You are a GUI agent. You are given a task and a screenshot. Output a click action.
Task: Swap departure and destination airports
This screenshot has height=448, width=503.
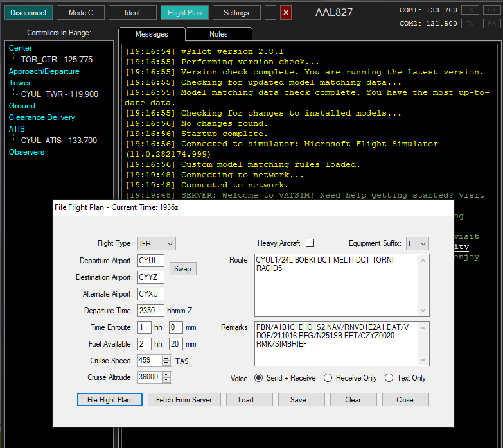click(182, 268)
